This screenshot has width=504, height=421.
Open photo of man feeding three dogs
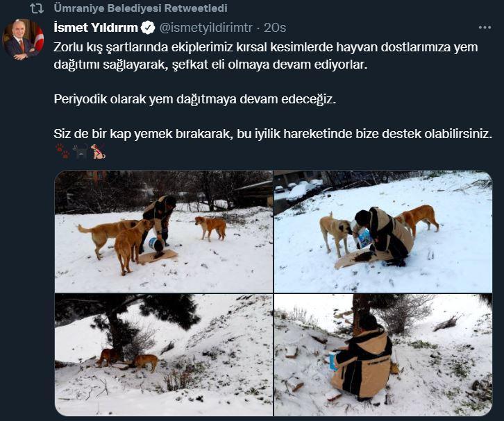click(164, 232)
